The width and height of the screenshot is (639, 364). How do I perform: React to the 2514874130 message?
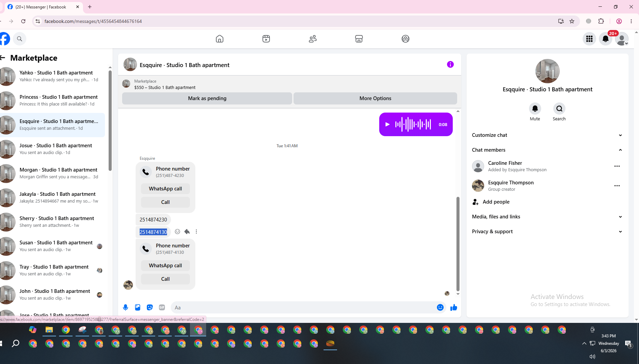click(177, 232)
